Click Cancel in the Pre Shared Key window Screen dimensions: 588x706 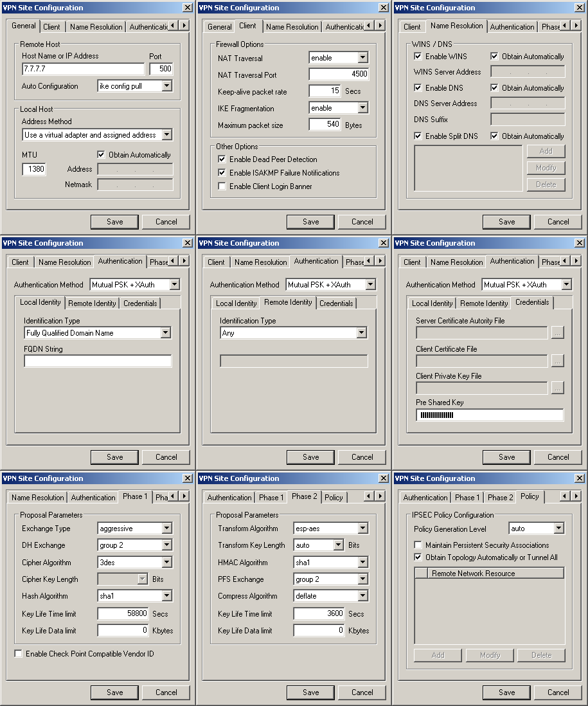[x=558, y=457]
